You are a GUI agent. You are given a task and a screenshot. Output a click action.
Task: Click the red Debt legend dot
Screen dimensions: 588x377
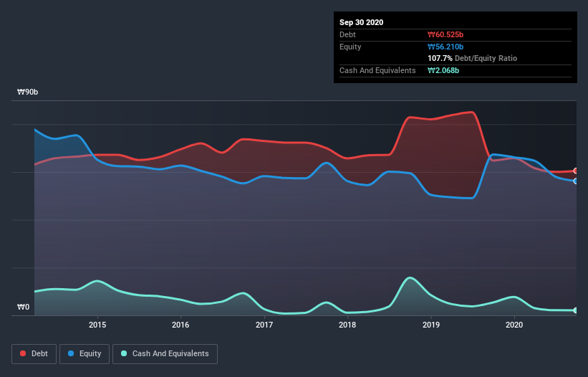(x=23, y=353)
